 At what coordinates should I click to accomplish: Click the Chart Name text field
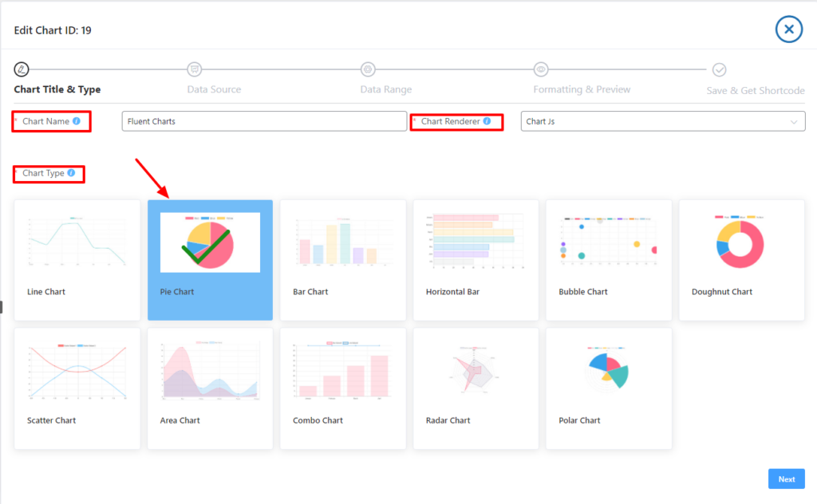(264, 121)
